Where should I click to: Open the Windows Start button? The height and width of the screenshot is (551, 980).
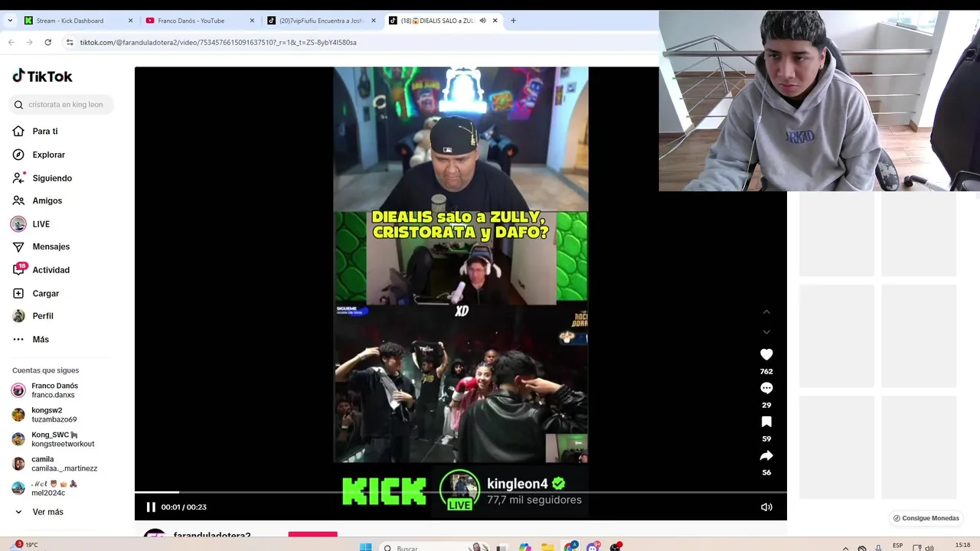point(366,547)
